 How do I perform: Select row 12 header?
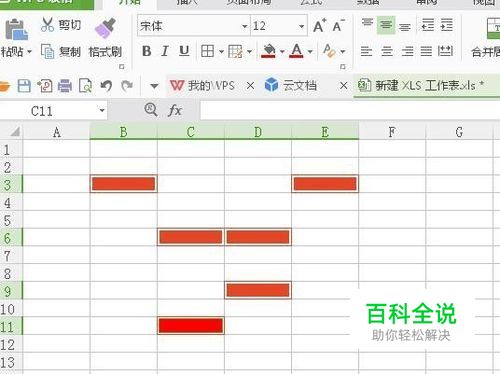tap(11, 344)
